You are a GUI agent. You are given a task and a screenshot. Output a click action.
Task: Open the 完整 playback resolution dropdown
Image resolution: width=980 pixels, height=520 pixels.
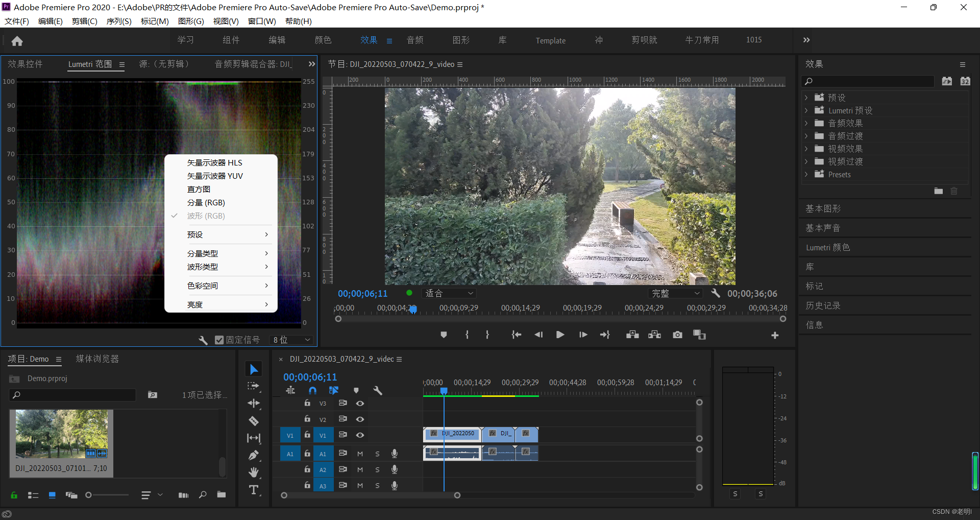[675, 293]
